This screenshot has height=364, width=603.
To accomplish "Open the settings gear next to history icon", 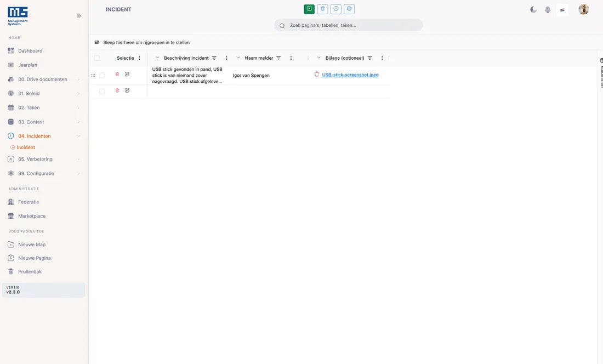I will tap(349, 9).
